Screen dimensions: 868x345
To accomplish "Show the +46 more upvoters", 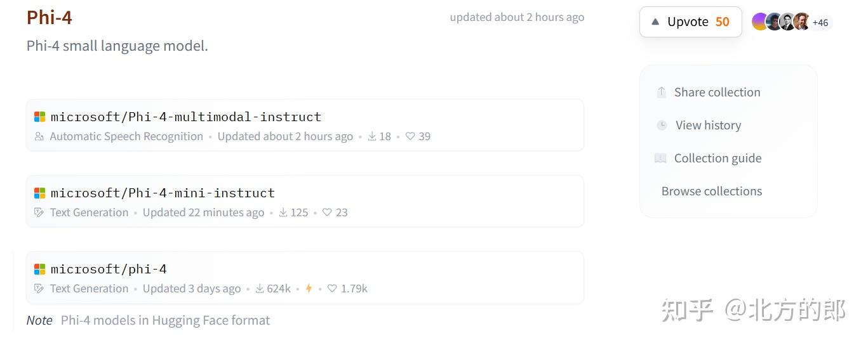I will point(820,23).
